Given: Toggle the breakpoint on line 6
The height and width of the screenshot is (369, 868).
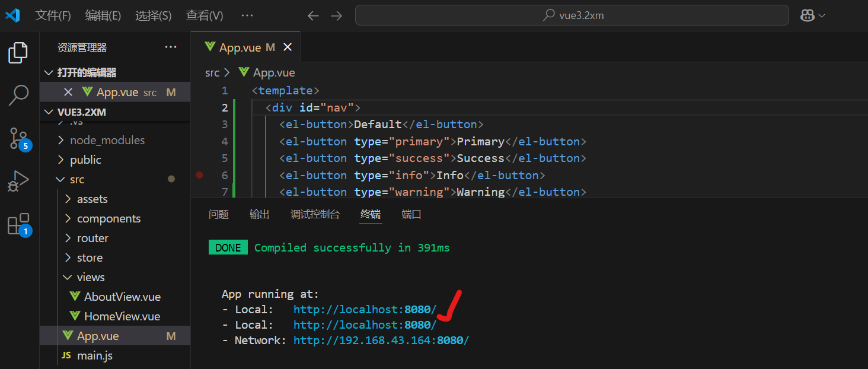Looking at the screenshot, I should (199, 175).
